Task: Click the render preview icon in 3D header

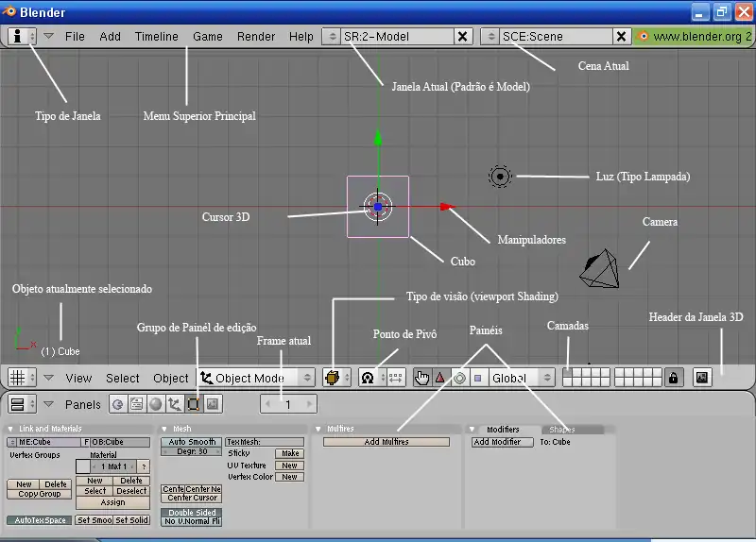Action: tap(701, 378)
